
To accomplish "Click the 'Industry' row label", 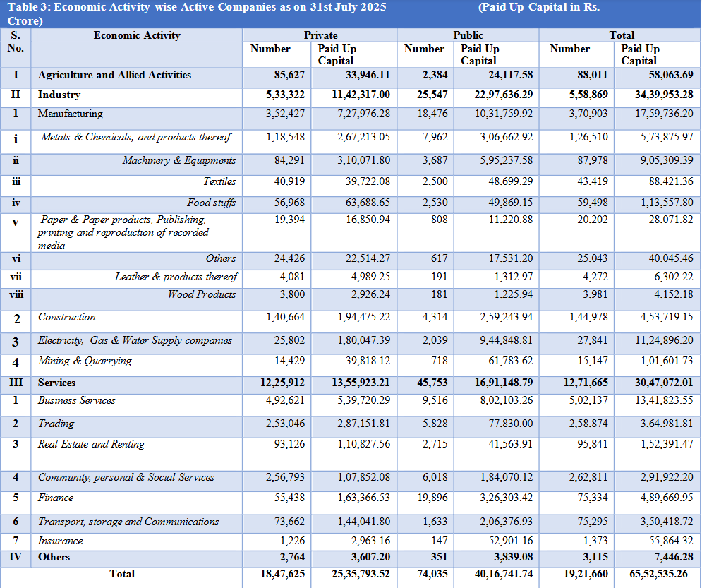I will pyautogui.click(x=59, y=95).
